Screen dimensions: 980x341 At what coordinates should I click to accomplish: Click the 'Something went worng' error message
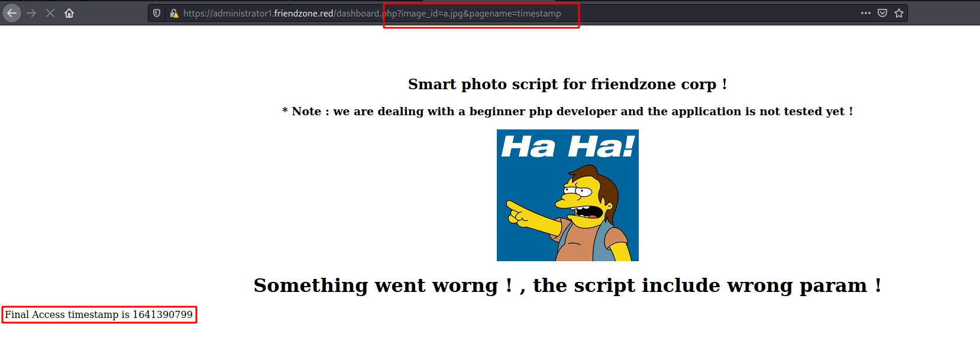coord(567,285)
